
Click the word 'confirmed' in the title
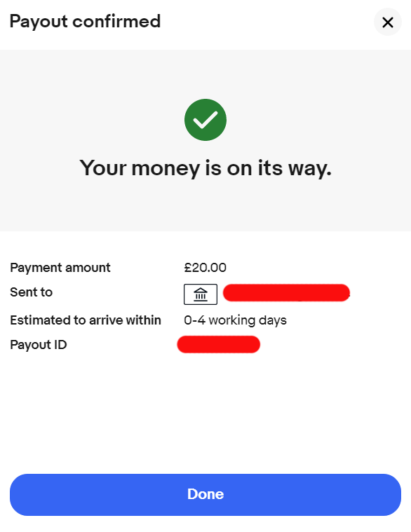[x=116, y=21]
